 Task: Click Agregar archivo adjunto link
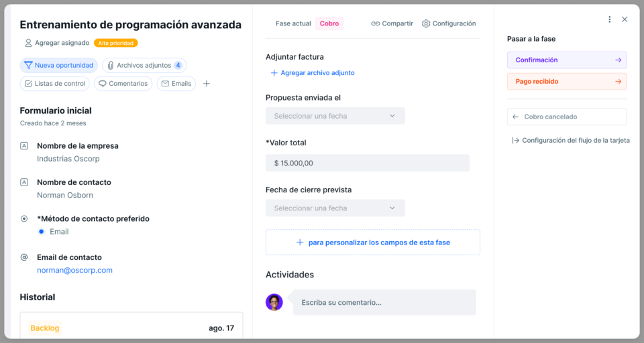pyautogui.click(x=313, y=73)
